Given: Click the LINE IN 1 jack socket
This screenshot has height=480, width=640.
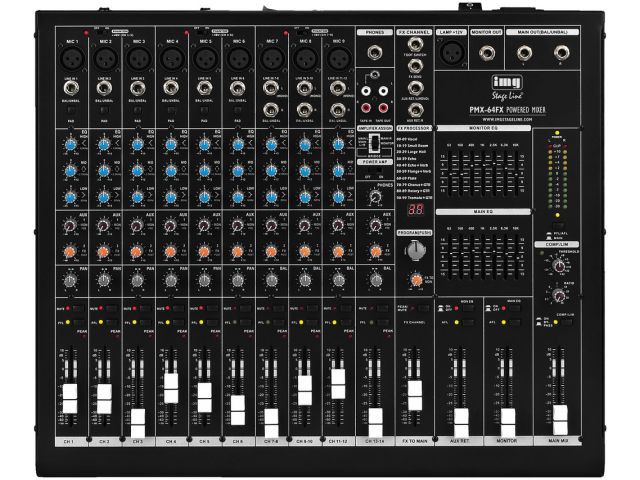Looking at the screenshot, I should point(71,87).
